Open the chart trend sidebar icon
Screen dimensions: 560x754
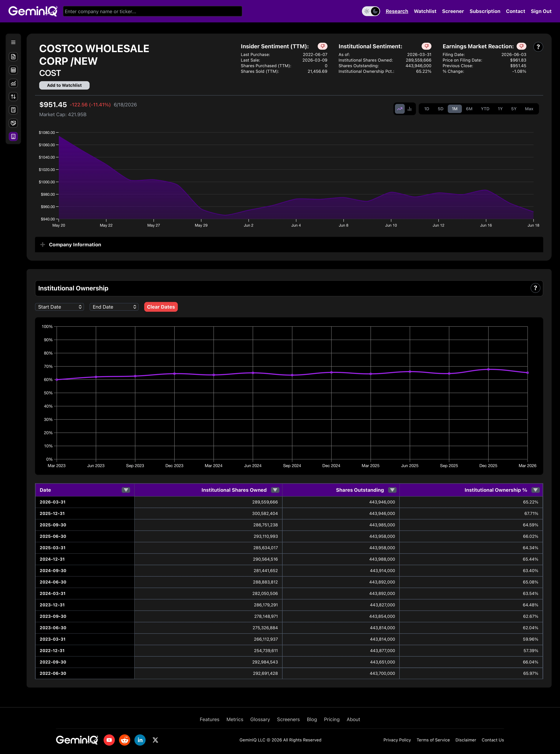(13, 83)
